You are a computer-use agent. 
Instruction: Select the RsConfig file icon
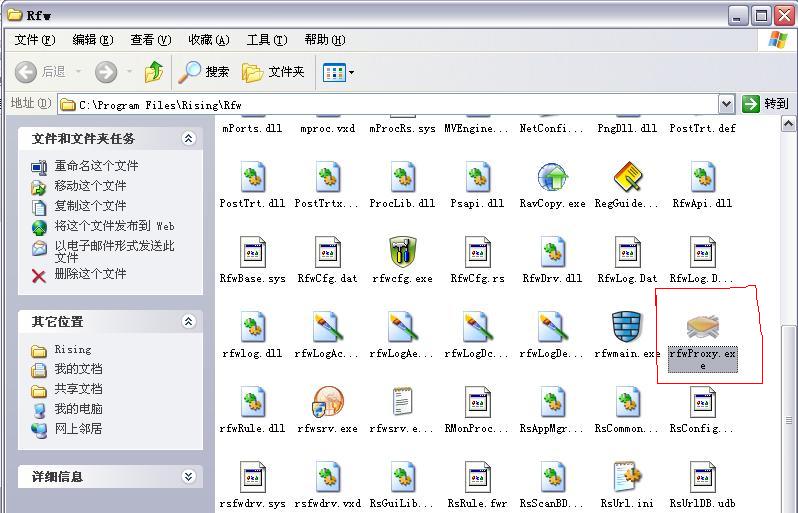(703, 402)
